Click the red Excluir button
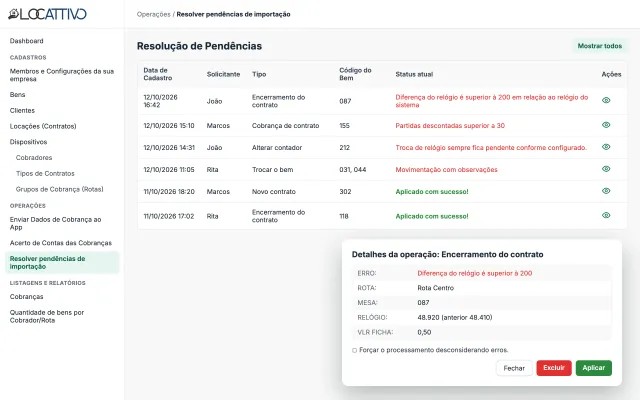The height and width of the screenshot is (400, 640). [554, 368]
